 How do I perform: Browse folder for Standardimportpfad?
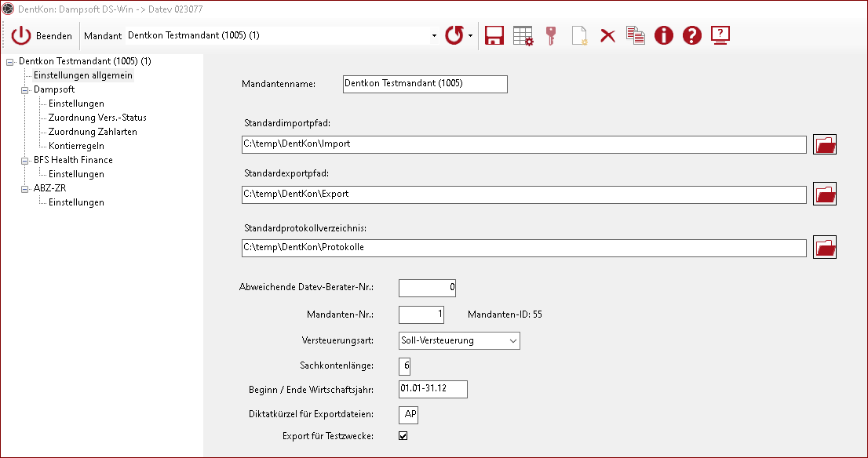click(x=825, y=144)
